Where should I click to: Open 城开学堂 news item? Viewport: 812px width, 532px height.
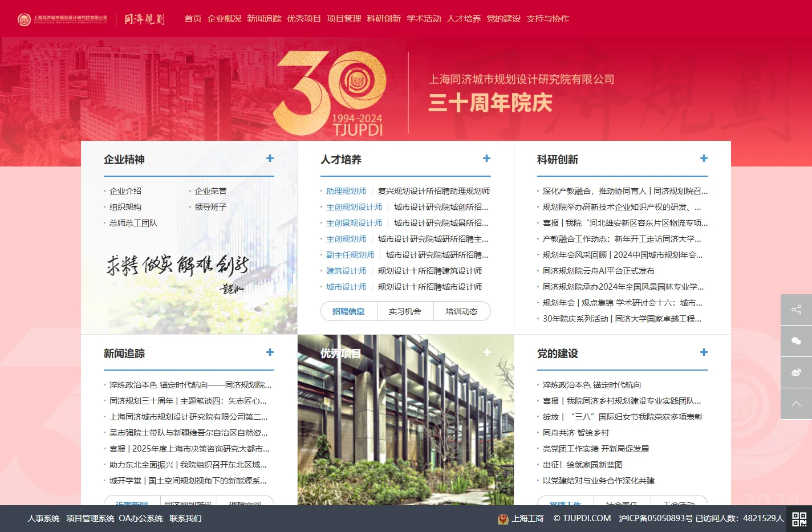(x=188, y=481)
